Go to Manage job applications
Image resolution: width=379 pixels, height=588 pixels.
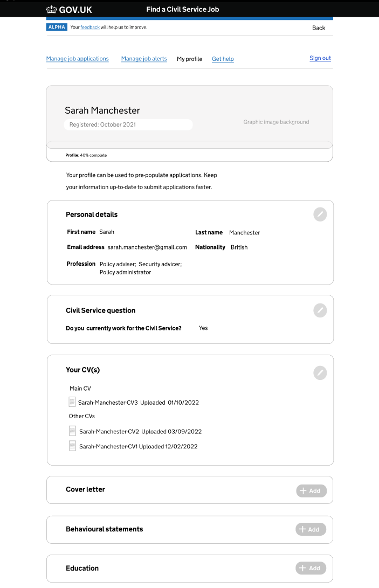coord(78,59)
